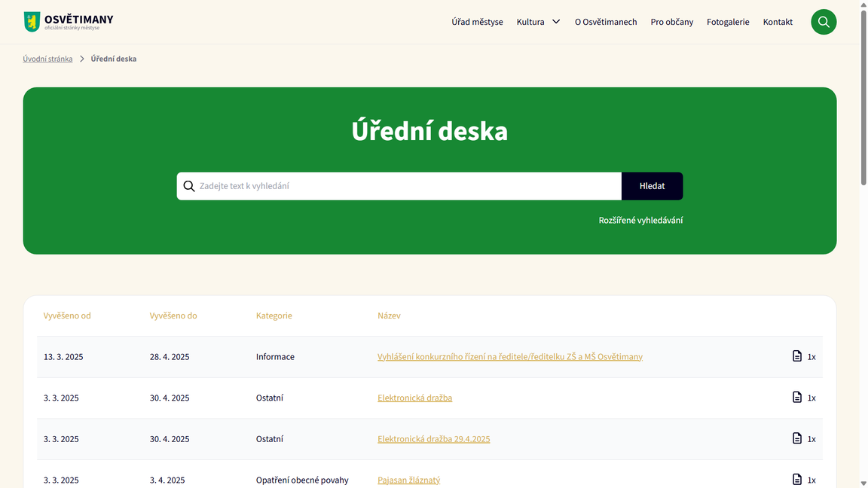Open document icon for Pajasan žláznatý
The width and height of the screenshot is (868, 488).
click(x=796, y=479)
